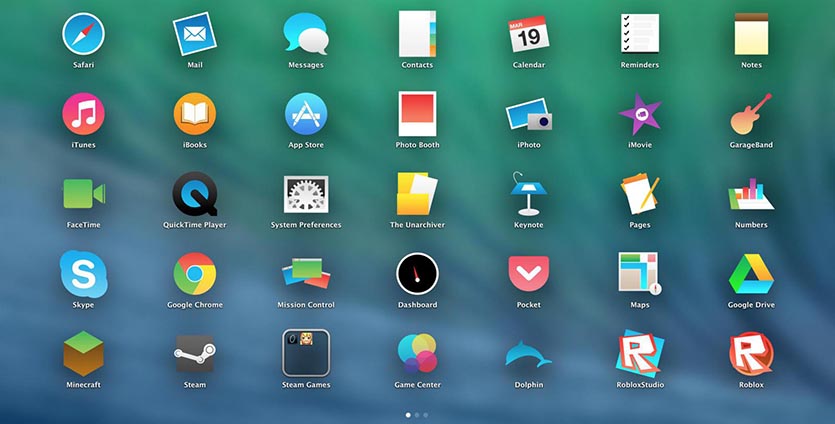The height and width of the screenshot is (424, 835).
Task: Open QuickTime Player
Action: tap(194, 194)
